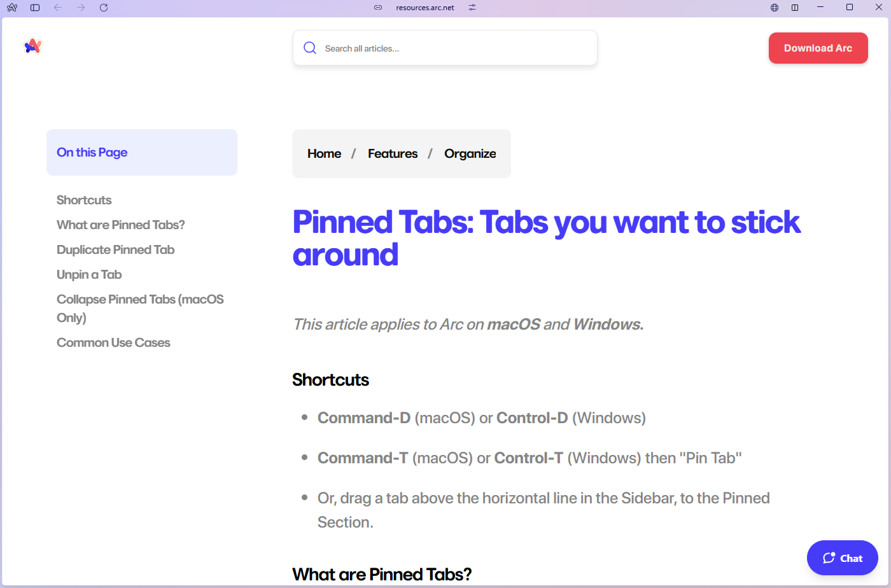Toggle the sidebar panel icon
The width and height of the screenshot is (891, 588).
coord(35,8)
